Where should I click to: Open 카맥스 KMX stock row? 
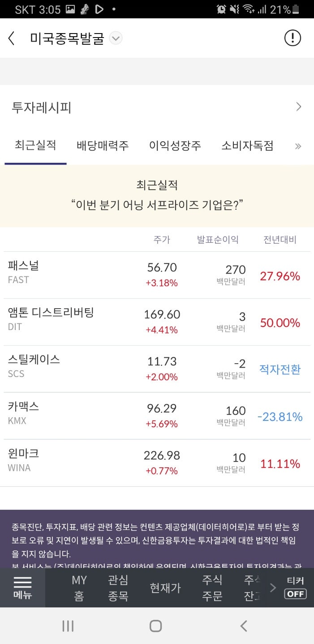click(157, 416)
